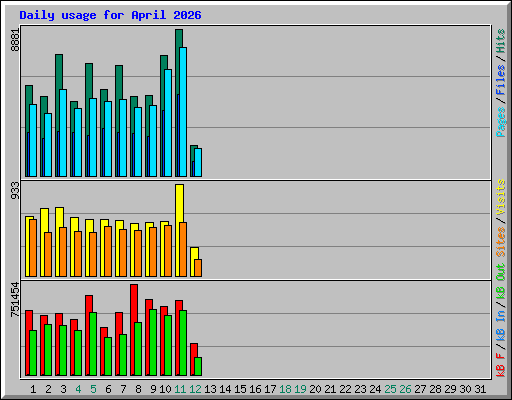Click day 27 on the axis
Viewport: 512px width, 400px height.
[420, 389]
